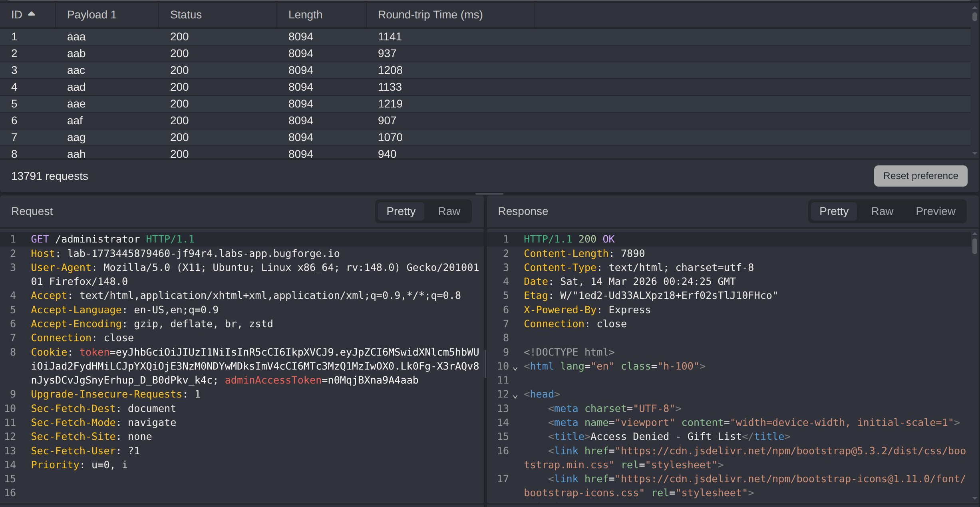Click the results table scrollbar thumb
This screenshot has height=507, width=980.
click(x=975, y=16)
